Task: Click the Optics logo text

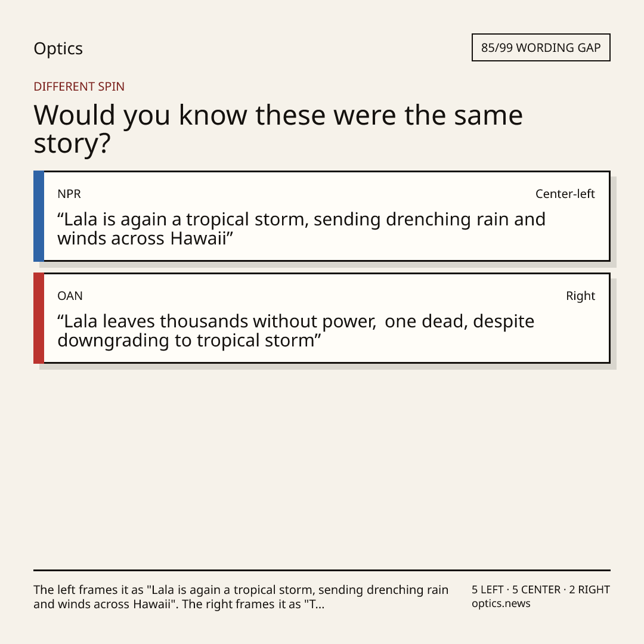Action: 58,49
